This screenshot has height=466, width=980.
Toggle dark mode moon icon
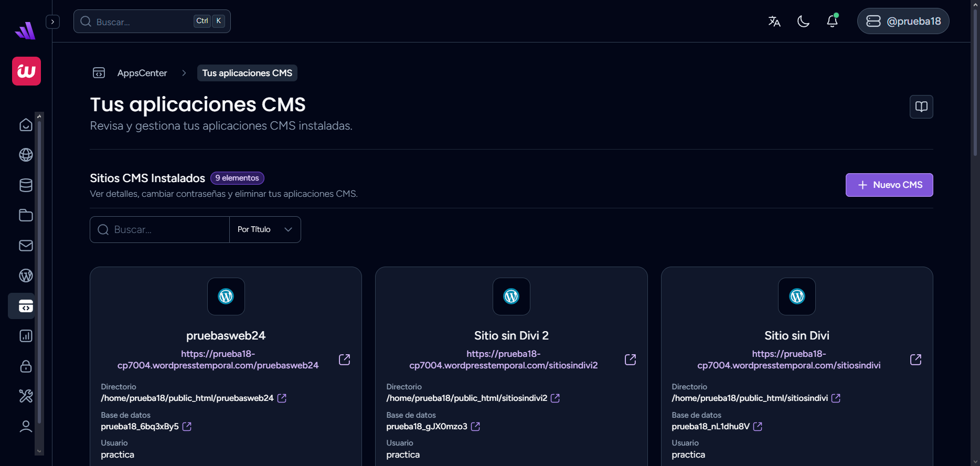tap(803, 22)
